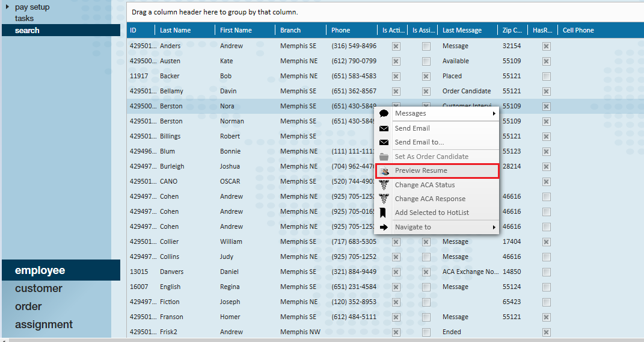Click Memphis NW branch for Frisk2

tap(300, 332)
